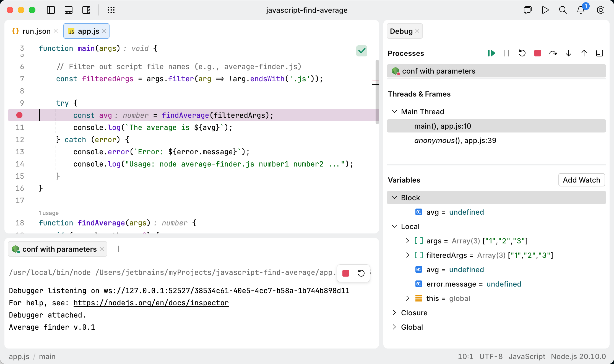Switch to the run.json tab
The height and width of the screenshot is (364, 614).
pos(36,31)
